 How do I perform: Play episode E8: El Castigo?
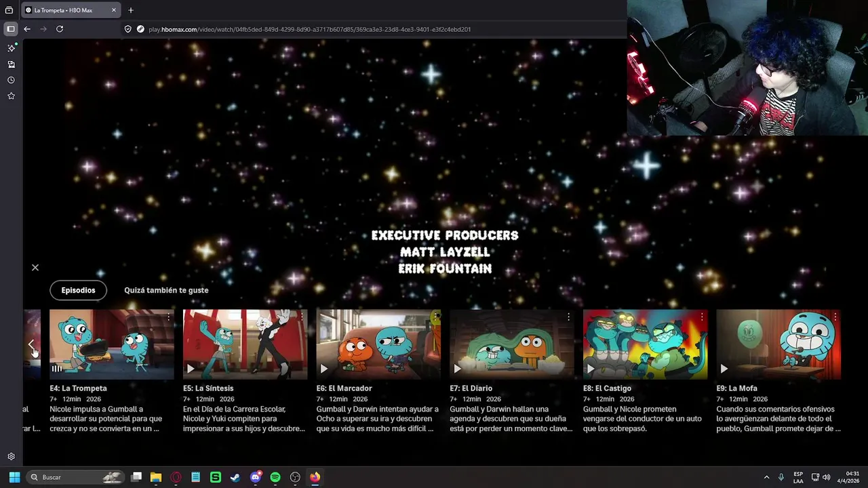tap(591, 369)
